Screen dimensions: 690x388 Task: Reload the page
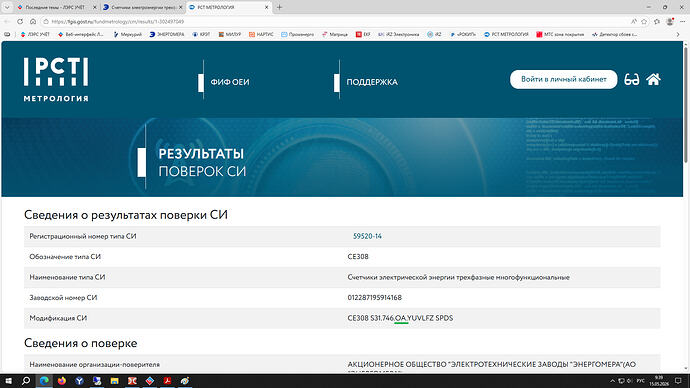pos(20,21)
